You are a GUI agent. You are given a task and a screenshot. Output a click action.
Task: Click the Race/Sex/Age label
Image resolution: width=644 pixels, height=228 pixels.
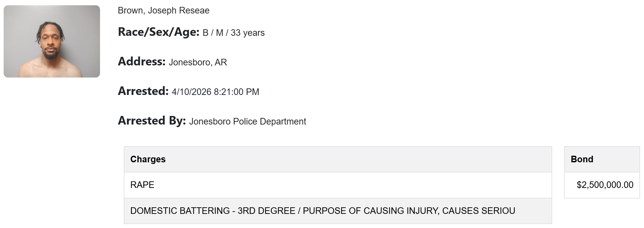coord(159,32)
